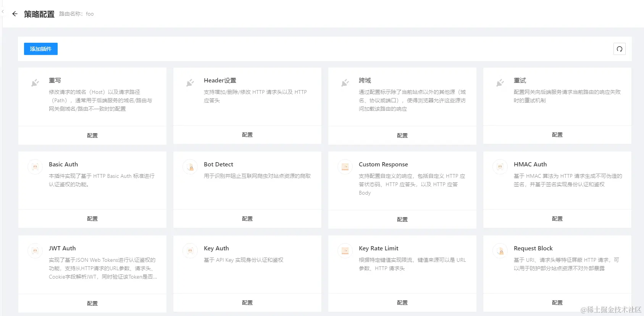Open 配置 for the 跨域 plugin
The image size is (644, 316).
pyautogui.click(x=402, y=135)
